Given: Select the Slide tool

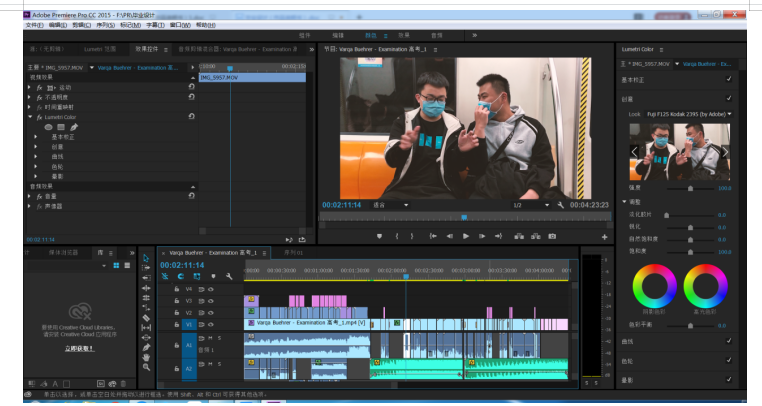Looking at the screenshot, I should coord(146,337).
